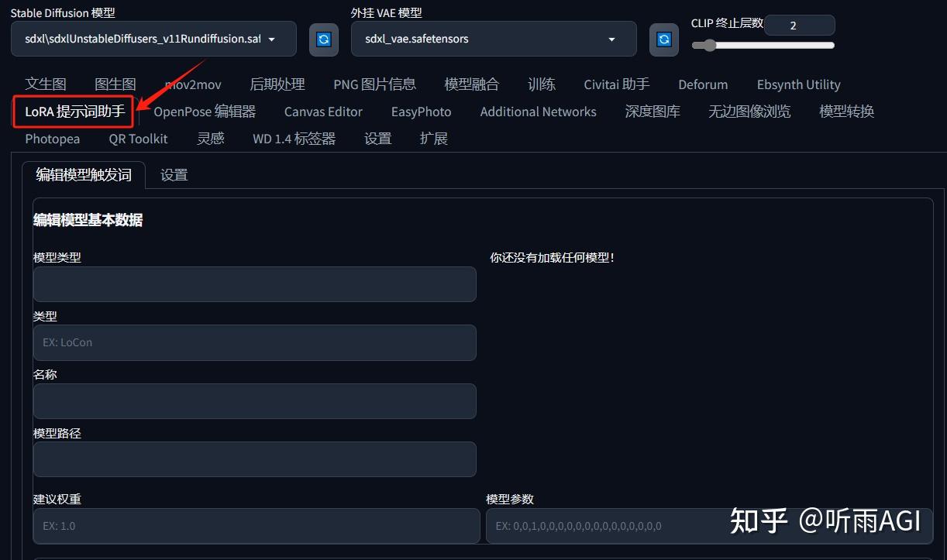Viewport: 947px width, 560px height.
Task: Switch to the Deforum tab
Action: pos(702,84)
